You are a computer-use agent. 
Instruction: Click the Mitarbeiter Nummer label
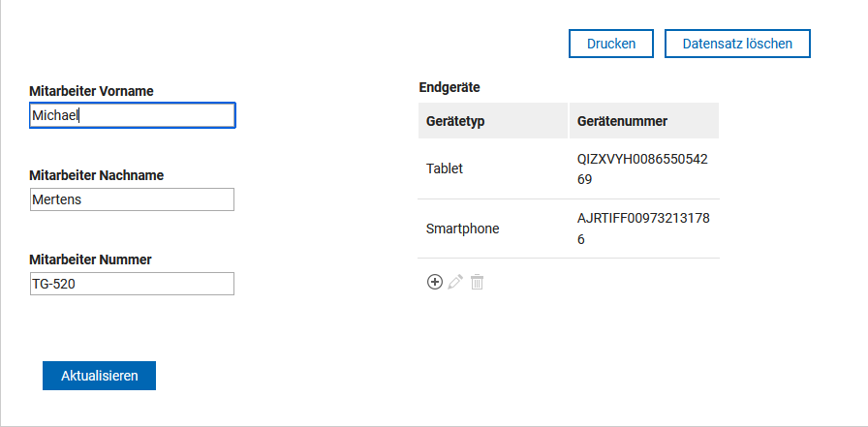click(90, 259)
